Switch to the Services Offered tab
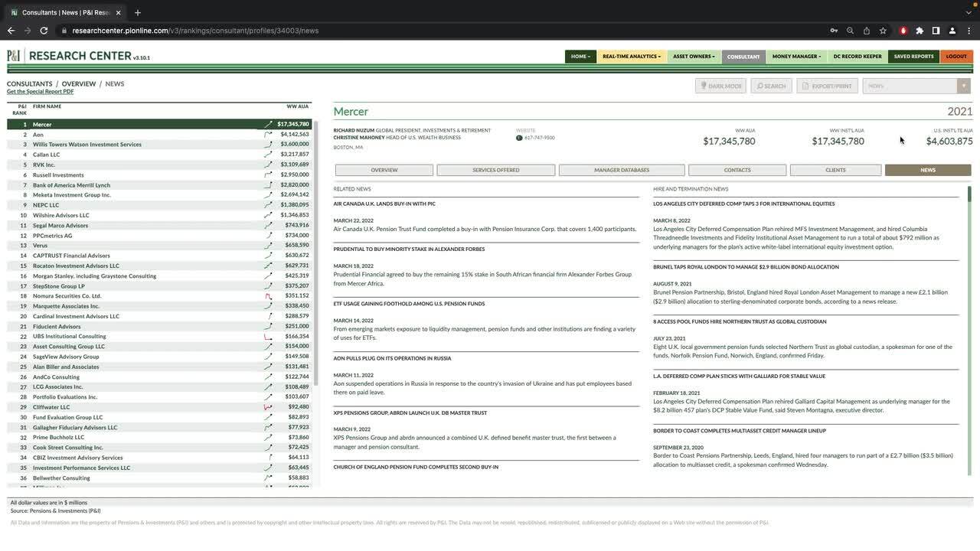 [x=496, y=170]
